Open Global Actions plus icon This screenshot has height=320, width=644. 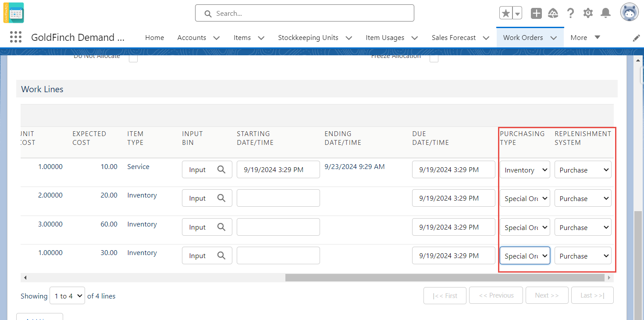(536, 13)
